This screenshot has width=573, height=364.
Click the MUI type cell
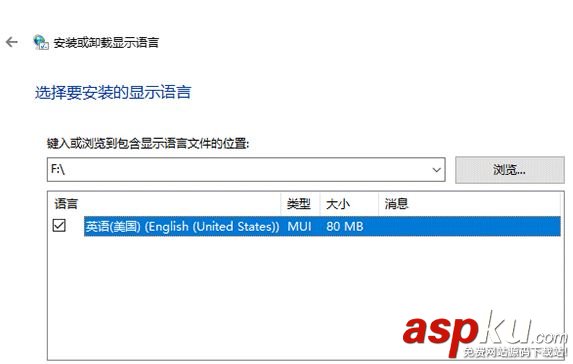click(x=300, y=226)
